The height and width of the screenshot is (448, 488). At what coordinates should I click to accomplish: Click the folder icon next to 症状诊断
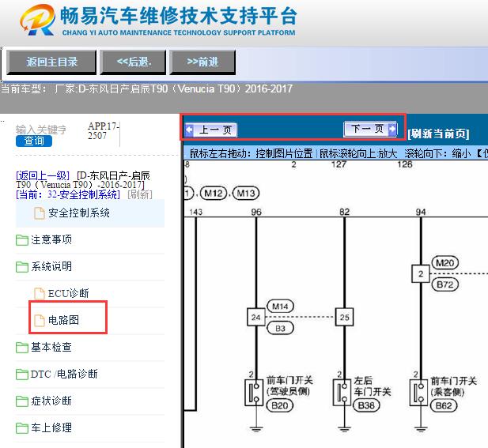(x=22, y=401)
